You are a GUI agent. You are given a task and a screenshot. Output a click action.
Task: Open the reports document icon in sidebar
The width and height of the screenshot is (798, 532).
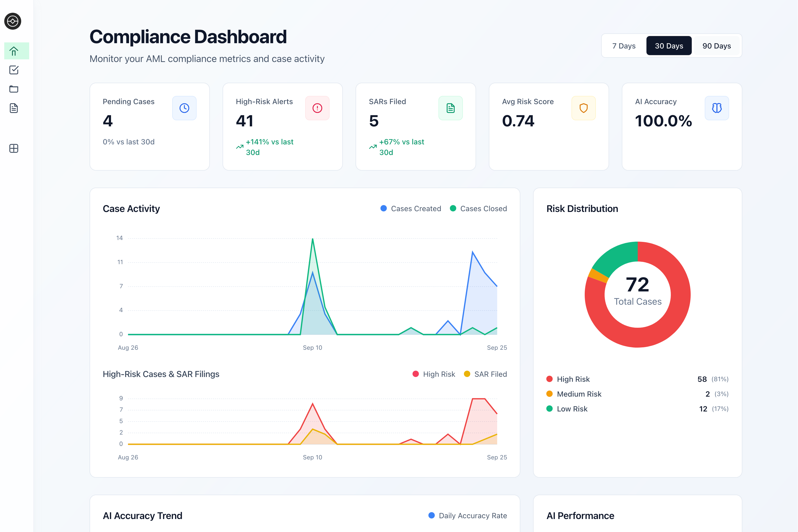14,108
